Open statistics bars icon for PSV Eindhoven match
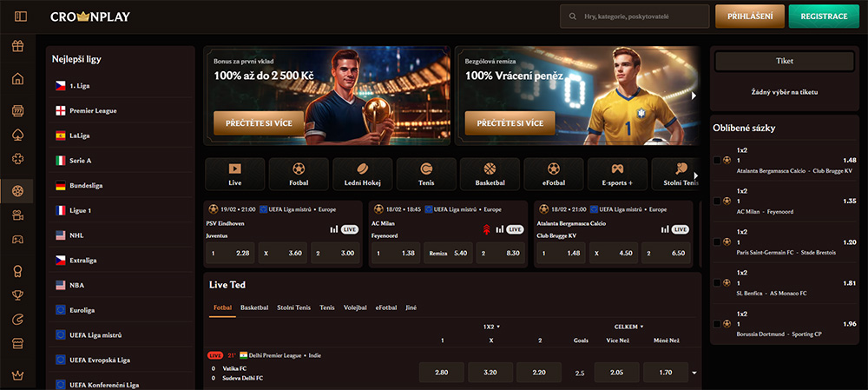The height and width of the screenshot is (390, 868). point(334,229)
